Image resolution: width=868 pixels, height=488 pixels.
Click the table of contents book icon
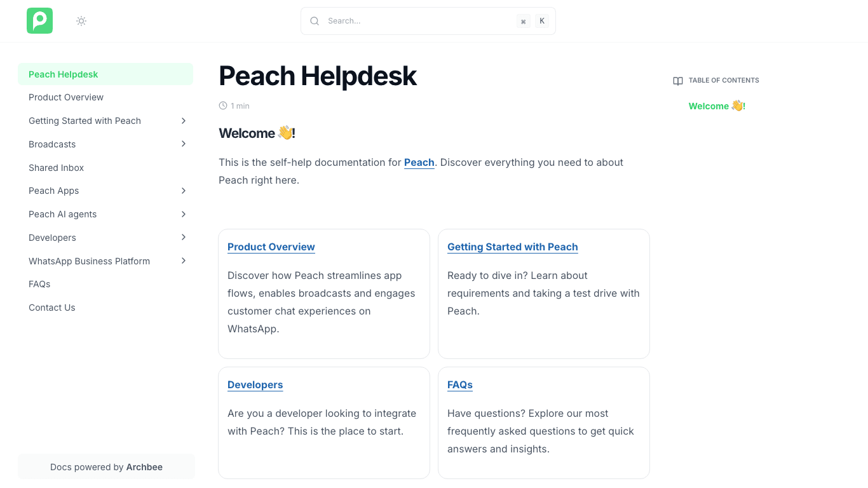click(x=677, y=81)
